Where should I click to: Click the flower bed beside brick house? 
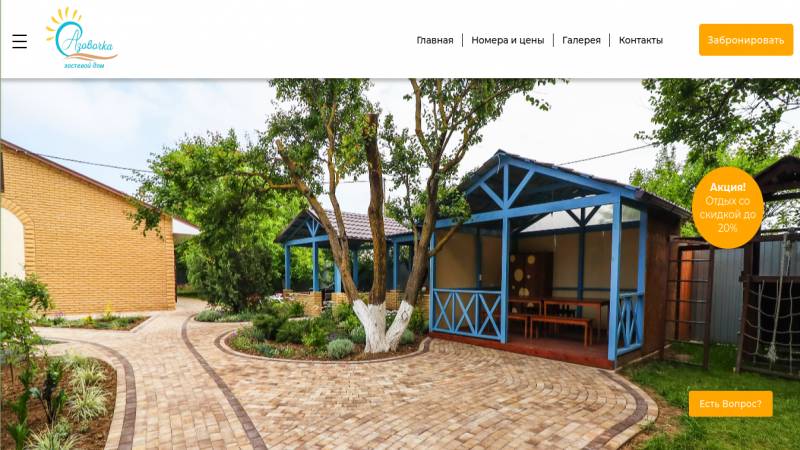pos(92,321)
